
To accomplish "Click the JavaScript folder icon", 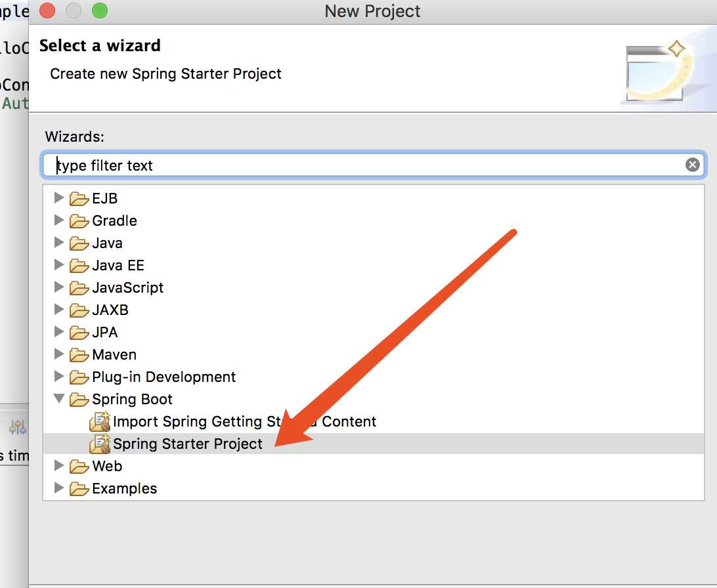I will coord(79,288).
